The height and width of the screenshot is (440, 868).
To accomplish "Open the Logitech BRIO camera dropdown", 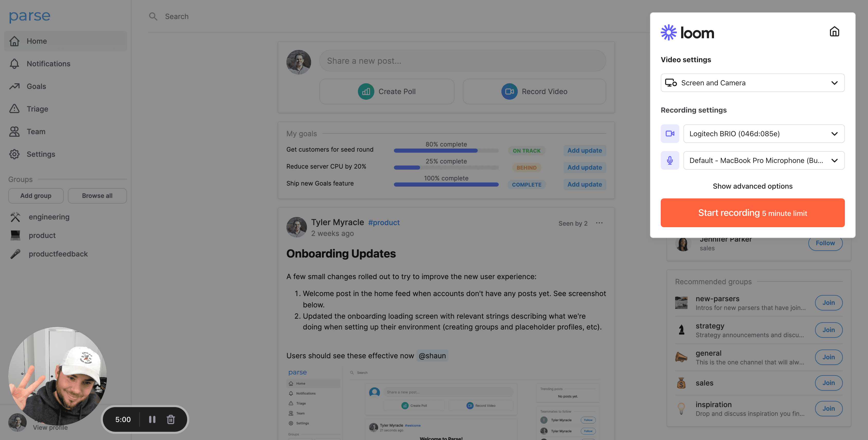I will pyautogui.click(x=764, y=134).
